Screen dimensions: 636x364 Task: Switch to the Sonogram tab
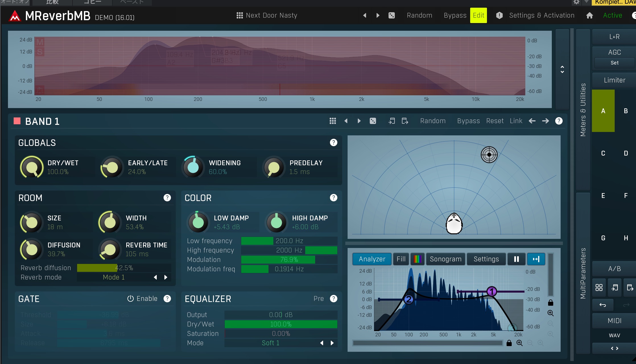[445, 259]
